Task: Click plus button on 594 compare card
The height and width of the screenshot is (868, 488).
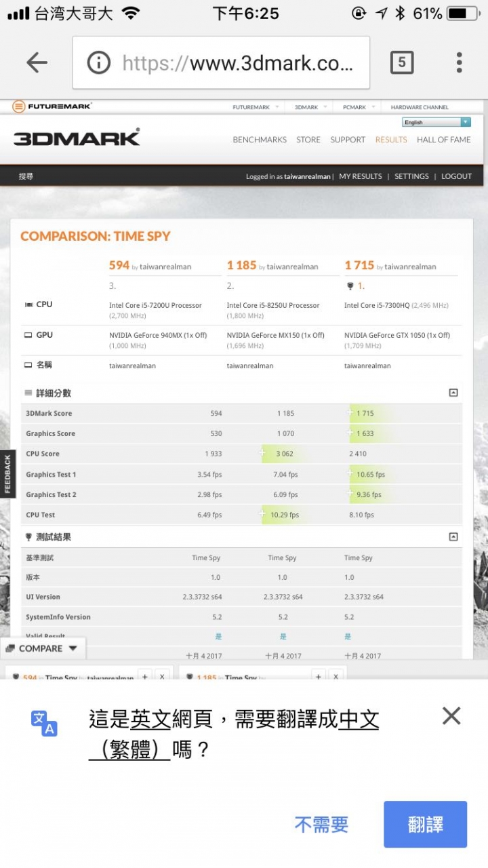Action: pyautogui.click(x=144, y=676)
